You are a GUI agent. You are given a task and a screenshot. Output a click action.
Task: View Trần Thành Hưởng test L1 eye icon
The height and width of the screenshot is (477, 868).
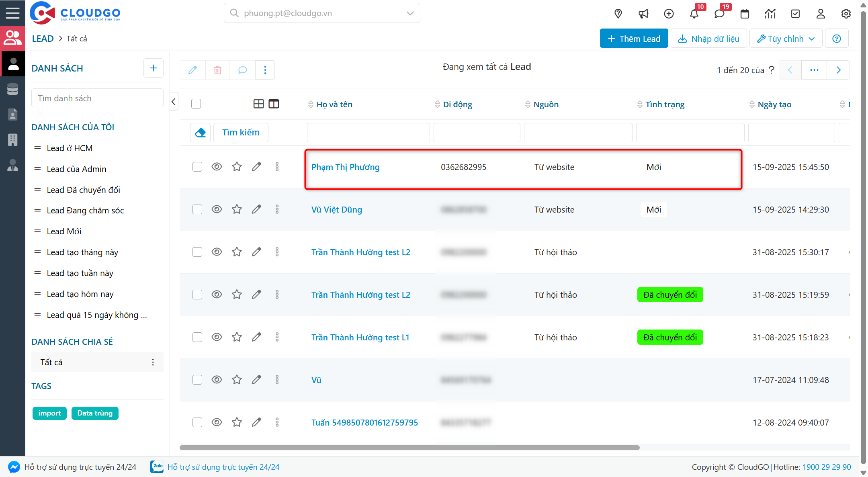[217, 337]
